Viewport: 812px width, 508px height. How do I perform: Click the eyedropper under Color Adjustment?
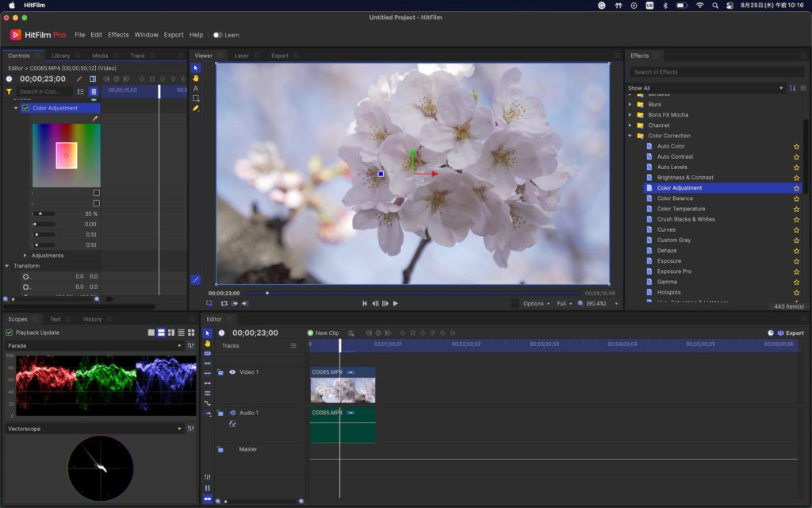[x=95, y=118]
